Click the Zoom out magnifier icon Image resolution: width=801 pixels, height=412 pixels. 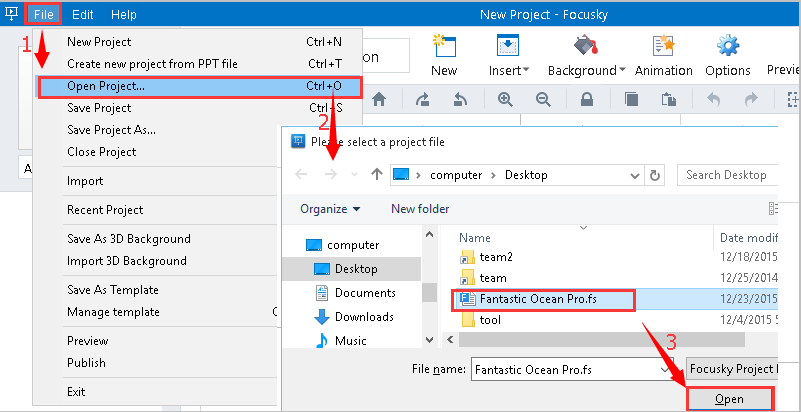point(543,100)
